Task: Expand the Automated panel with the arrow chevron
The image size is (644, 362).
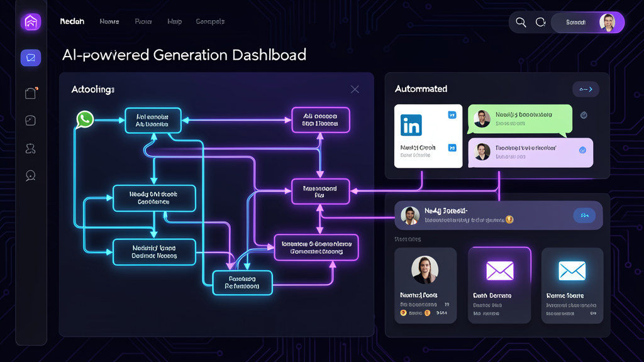Action: [585, 89]
